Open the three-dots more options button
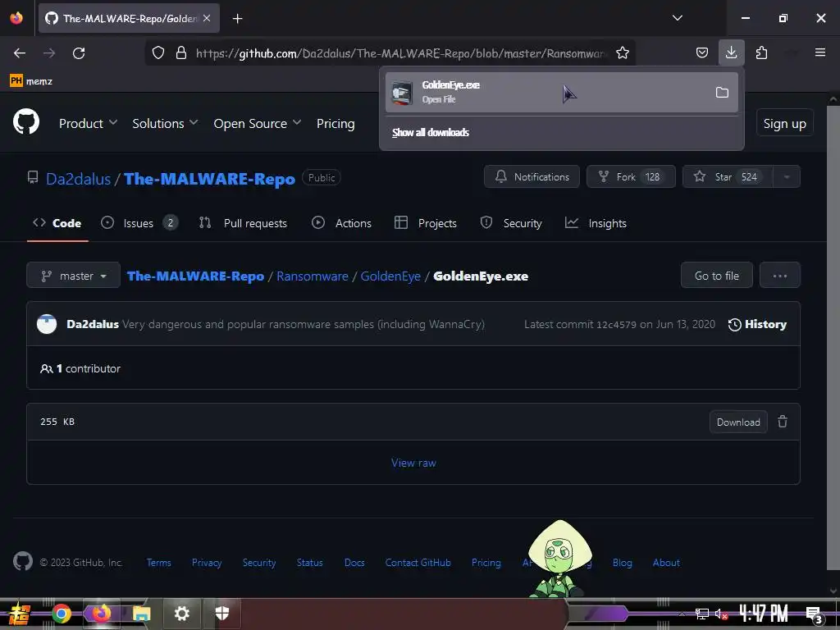This screenshot has height=630, width=840. pyautogui.click(x=779, y=276)
